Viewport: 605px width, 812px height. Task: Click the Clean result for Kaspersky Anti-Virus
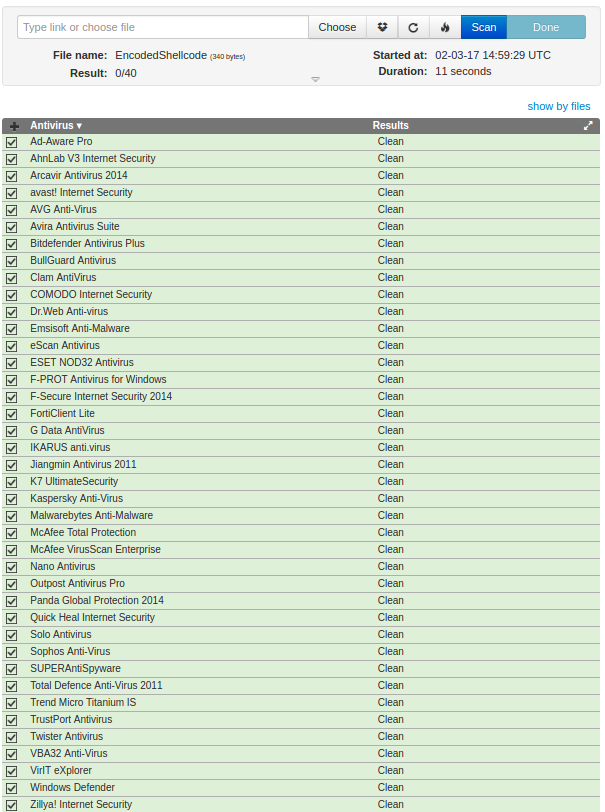point(391,498)
